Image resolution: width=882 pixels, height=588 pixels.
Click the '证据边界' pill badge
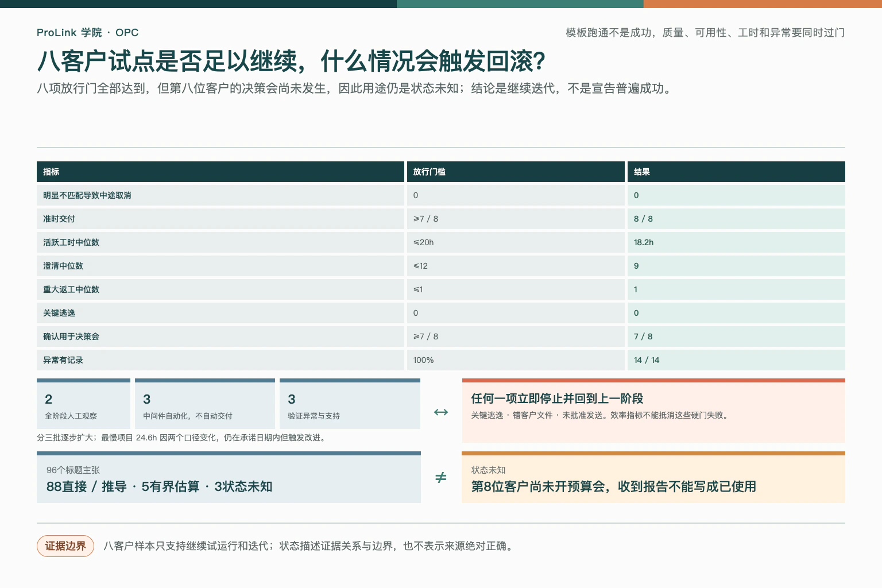[65, 546]
